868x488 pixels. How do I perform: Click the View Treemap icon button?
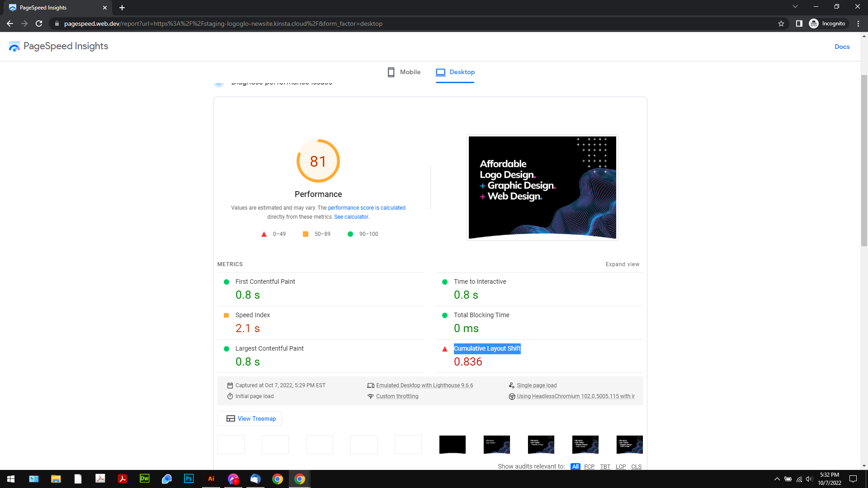(250, 418)
